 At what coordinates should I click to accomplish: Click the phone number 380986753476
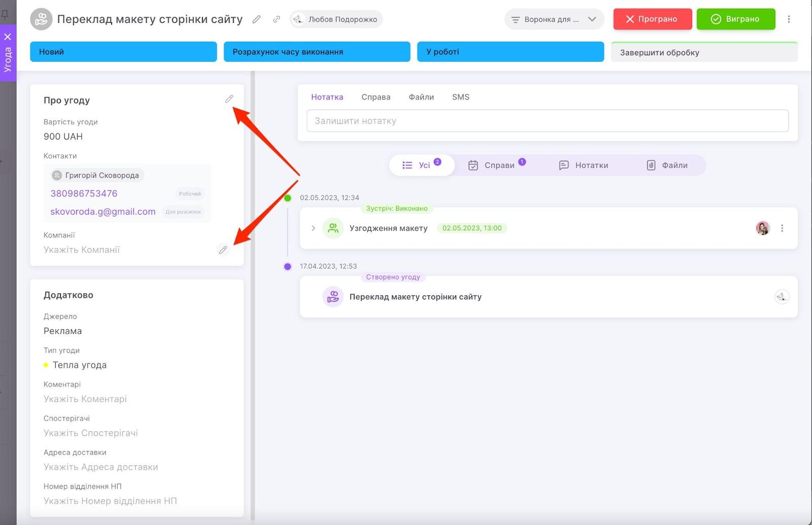(x=84, y=193)
